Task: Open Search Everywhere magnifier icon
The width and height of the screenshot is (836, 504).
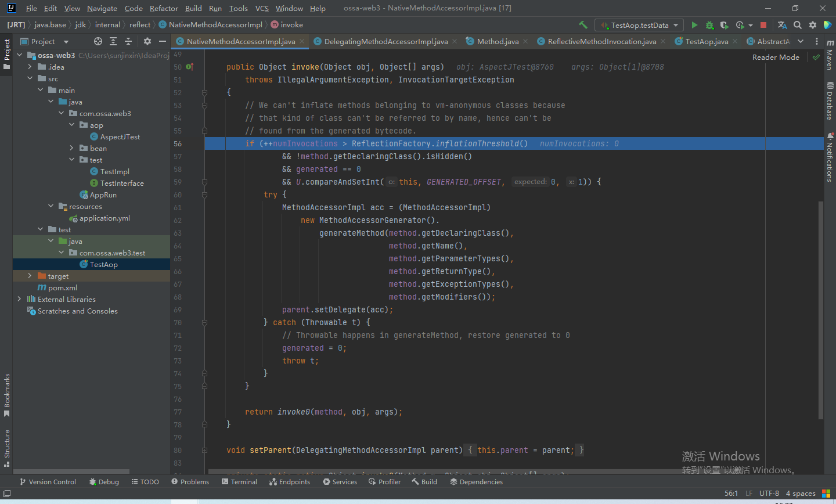Action: [798, 25]
